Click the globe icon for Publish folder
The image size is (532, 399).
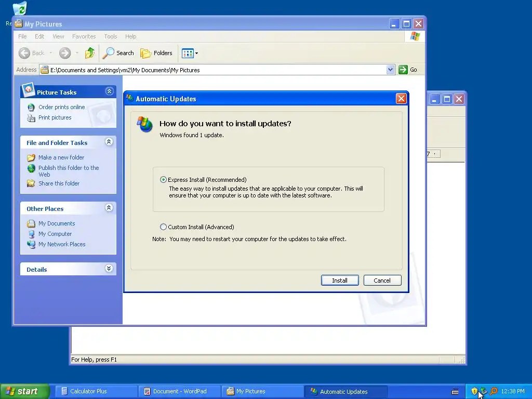tap(31, 168)
